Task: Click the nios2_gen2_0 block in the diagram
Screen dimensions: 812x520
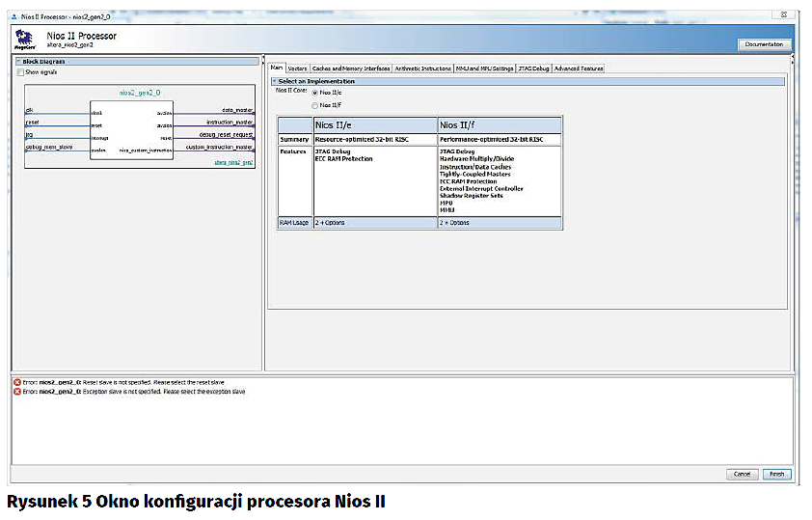Action: coord(131,130)
